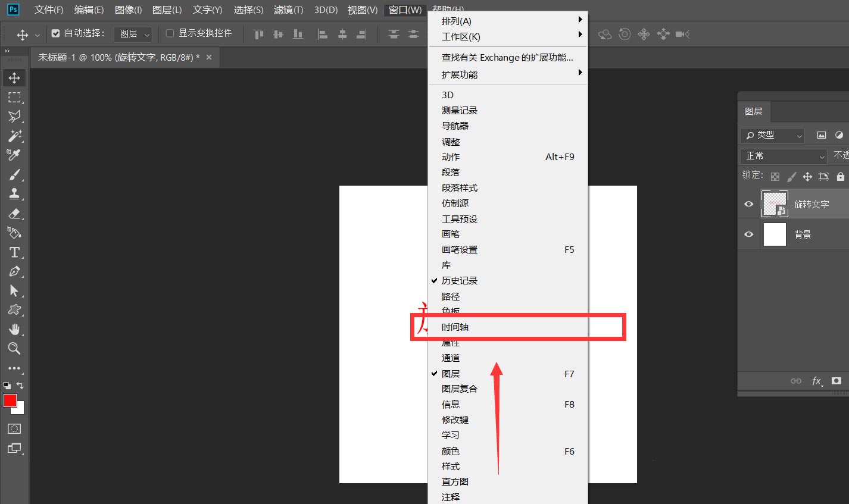This screenshot has width=849, height=504.
Task: Open the 文字(Y) menu
Action: 207,10
